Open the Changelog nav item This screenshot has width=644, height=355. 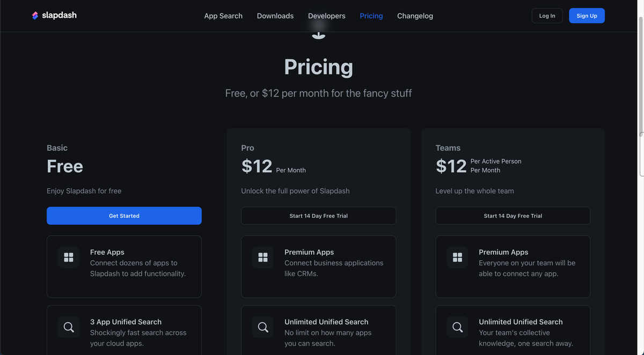[x=415, y=16]
